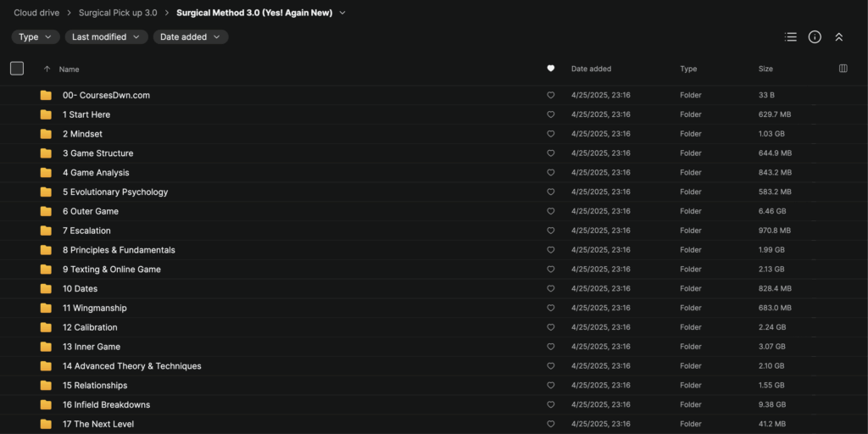The image size is (868, 434).
Task: Favorite the 2 Mindset folder
Action: [x=551, y=134]
